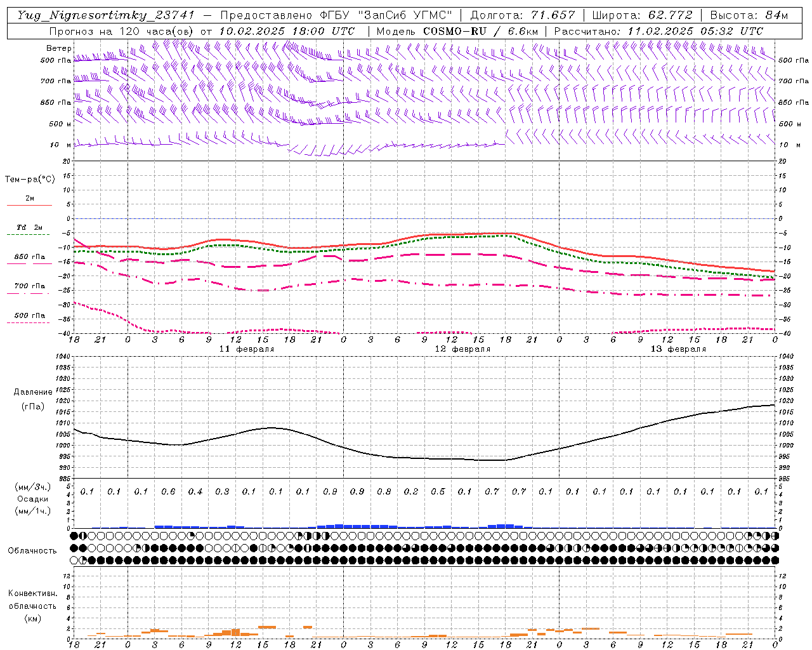Click the 0.5 precipitation value
The image size is (812, 650).
(438, 492)
